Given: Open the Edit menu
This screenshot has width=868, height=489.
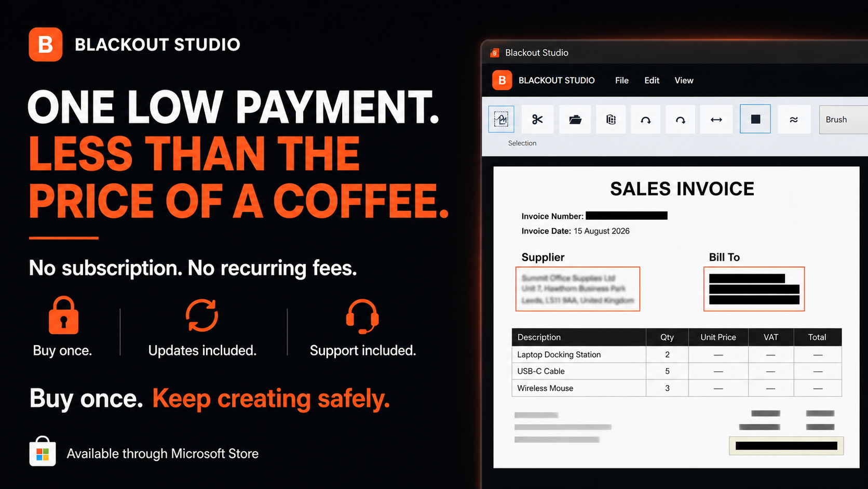Looking at the screenshot, I should tap(652, 81).
